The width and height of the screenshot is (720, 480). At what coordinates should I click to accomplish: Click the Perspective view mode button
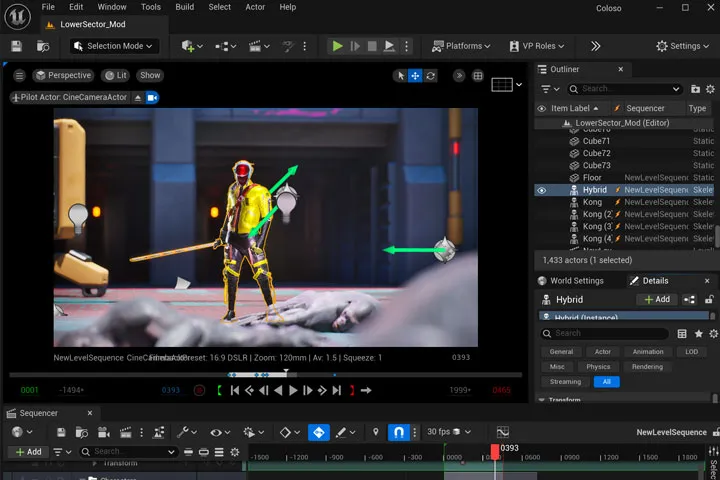point(63,75)
